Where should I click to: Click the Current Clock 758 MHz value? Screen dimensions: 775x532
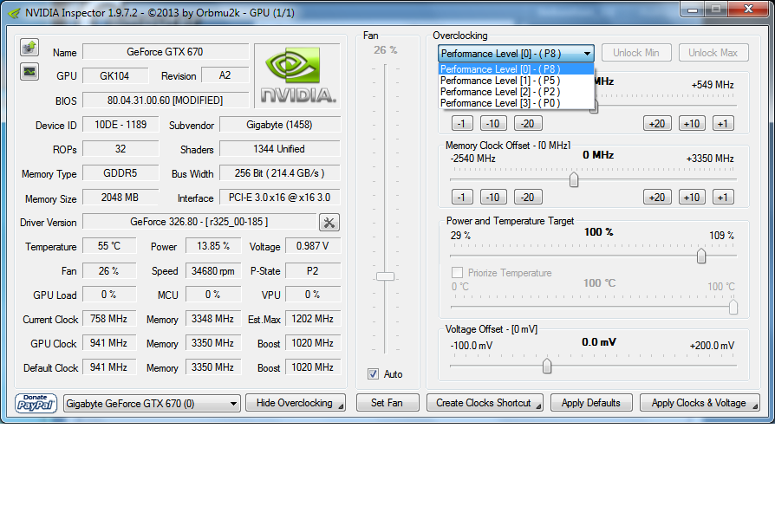point(109,319)
